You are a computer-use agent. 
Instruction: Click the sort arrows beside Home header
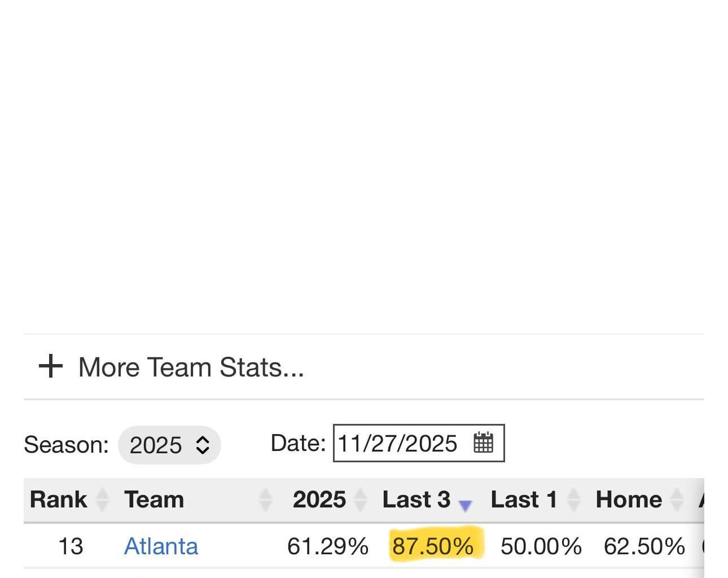click(x=677, y=500)
